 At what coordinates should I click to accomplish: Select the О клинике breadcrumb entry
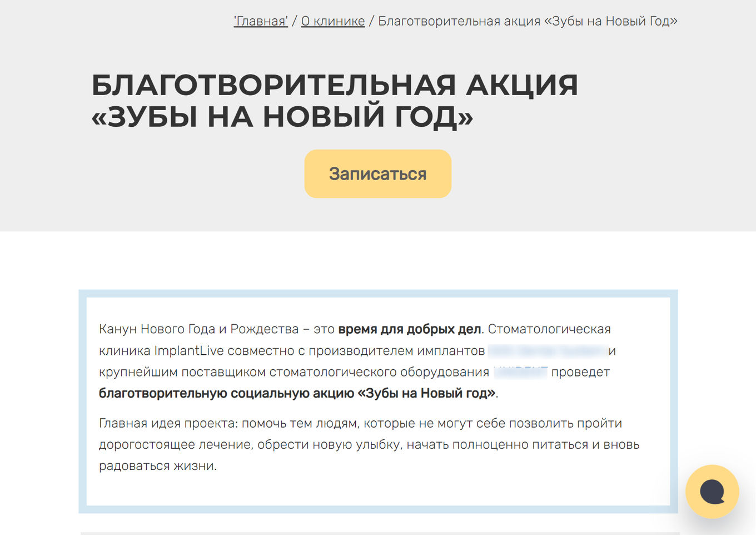tap(332, 21)
